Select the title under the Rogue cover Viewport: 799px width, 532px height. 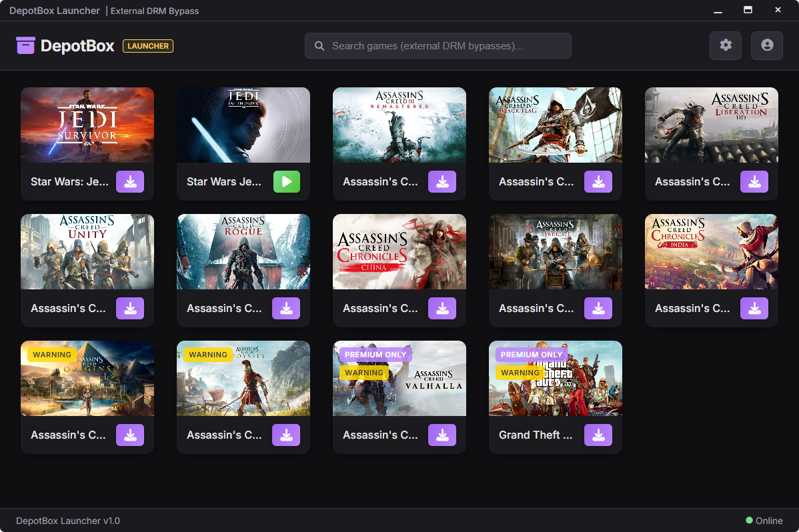224,308
